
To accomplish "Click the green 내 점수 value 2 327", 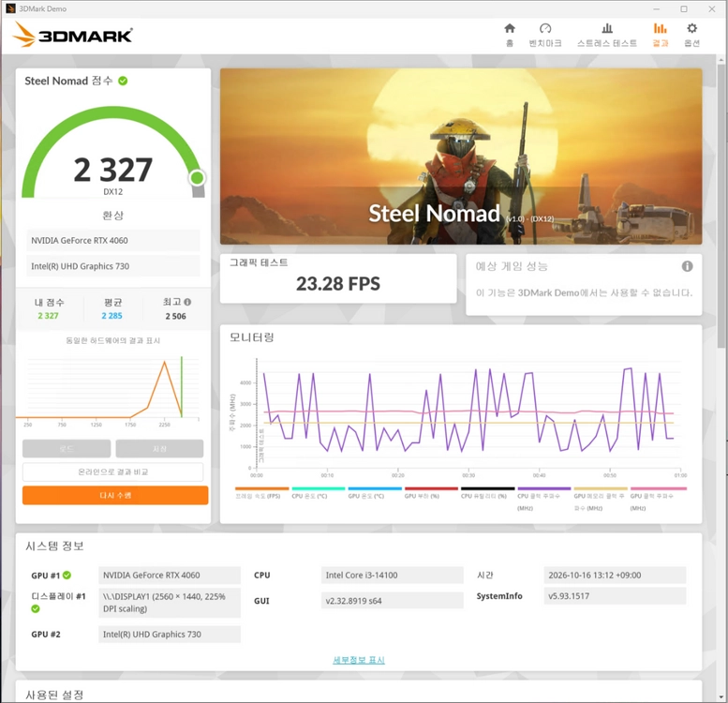I will pyautogui.click(x=48, y=316).
